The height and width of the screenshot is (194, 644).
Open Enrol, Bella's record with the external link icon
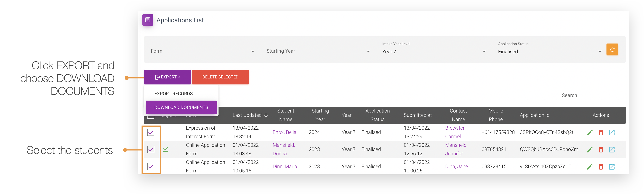(612, 132)
